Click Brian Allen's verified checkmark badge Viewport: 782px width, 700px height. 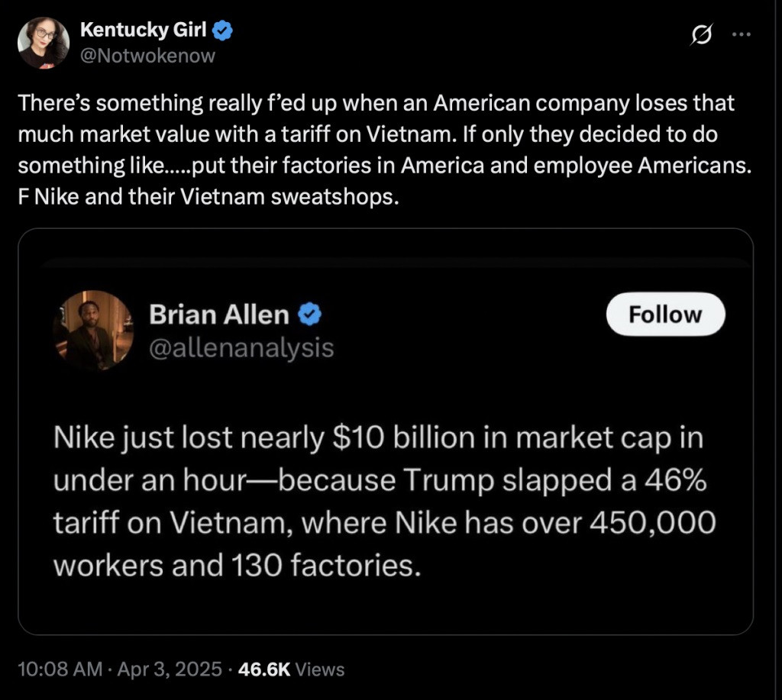point(309,315)
